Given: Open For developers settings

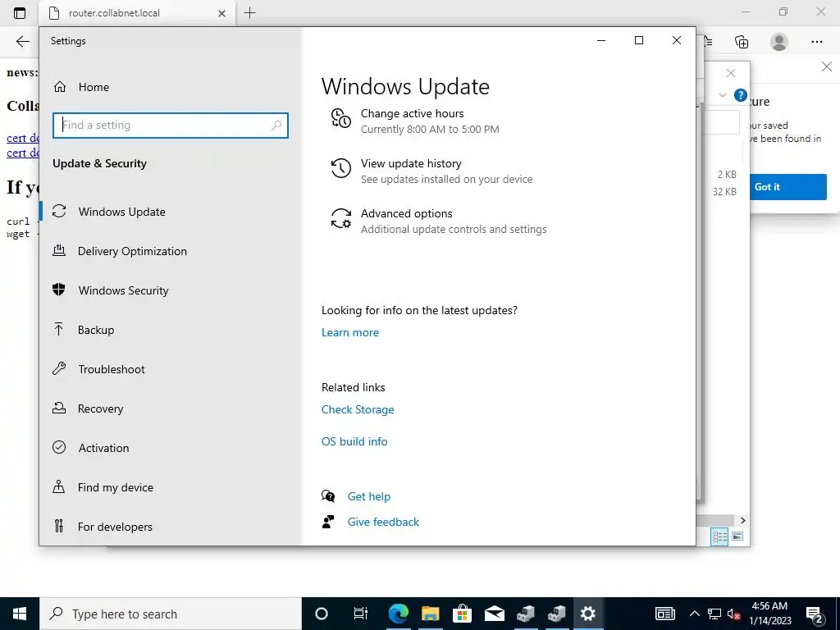Looking at the screenshot, I should 115,527.
